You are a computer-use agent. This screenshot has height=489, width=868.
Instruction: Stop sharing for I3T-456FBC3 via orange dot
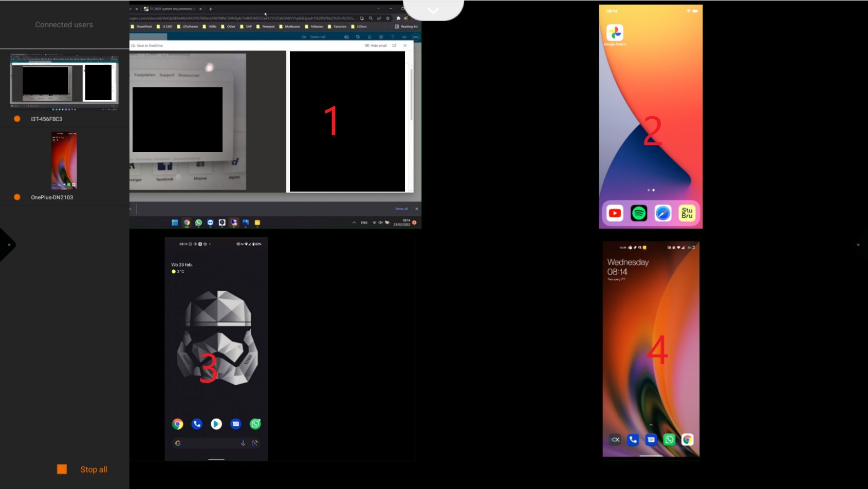pos(17,119)
